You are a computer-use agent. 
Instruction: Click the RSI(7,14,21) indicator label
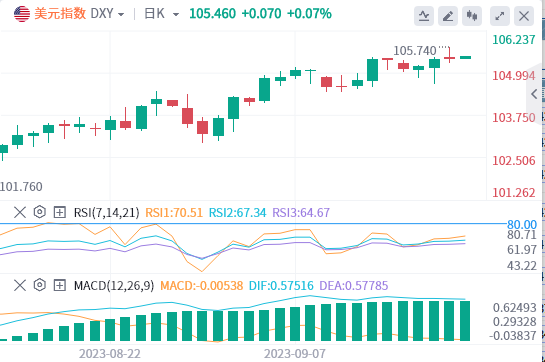(x=106, y=212)
